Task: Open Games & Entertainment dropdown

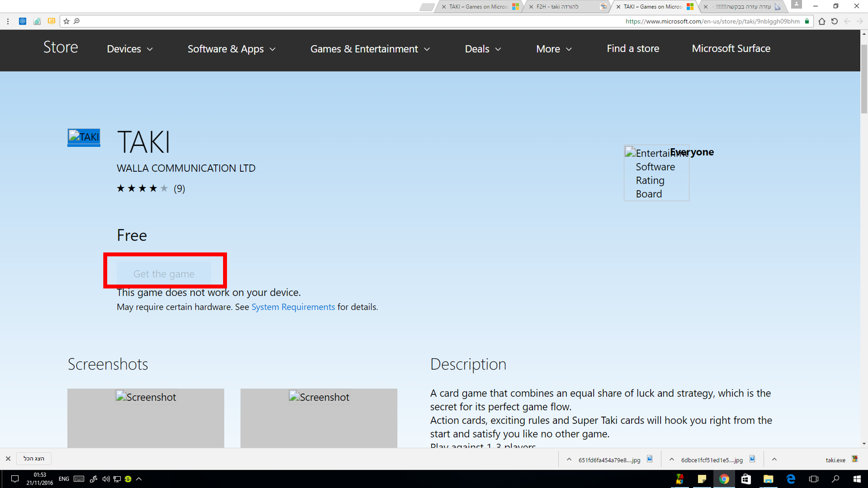Action: click(370, 49)
